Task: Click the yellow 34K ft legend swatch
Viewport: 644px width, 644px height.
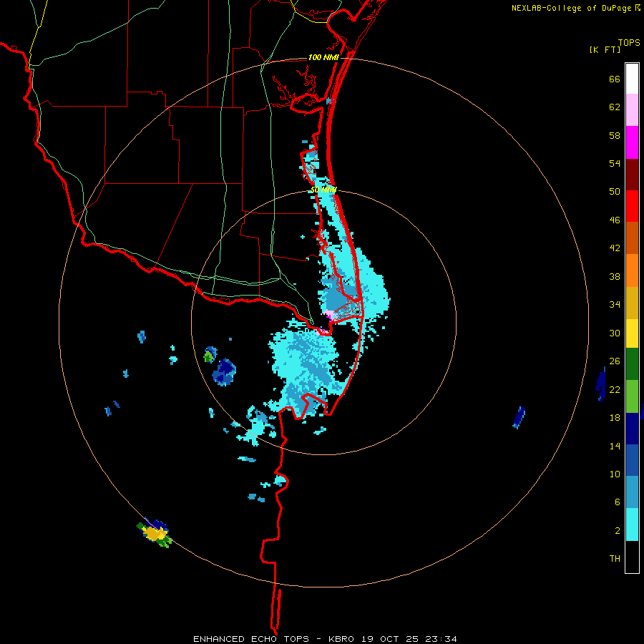Action: pyautogui.click(x=632, y=333)
